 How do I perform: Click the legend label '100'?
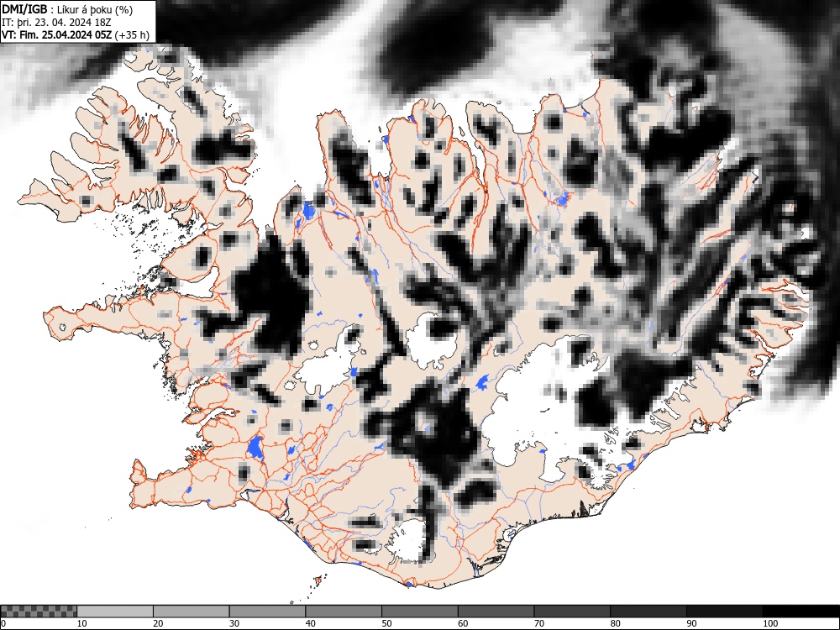[769, 623]
